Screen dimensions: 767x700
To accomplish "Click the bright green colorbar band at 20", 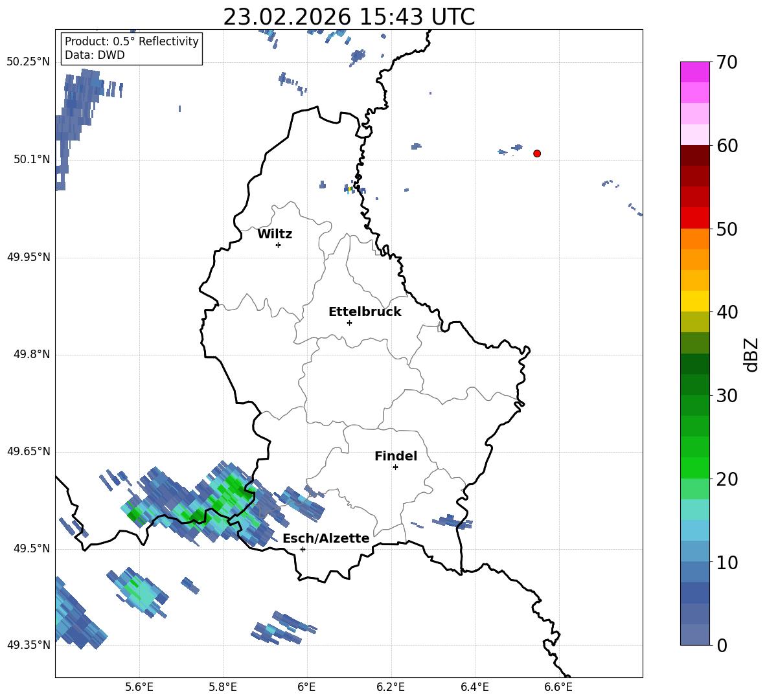I will pos(694,468).
